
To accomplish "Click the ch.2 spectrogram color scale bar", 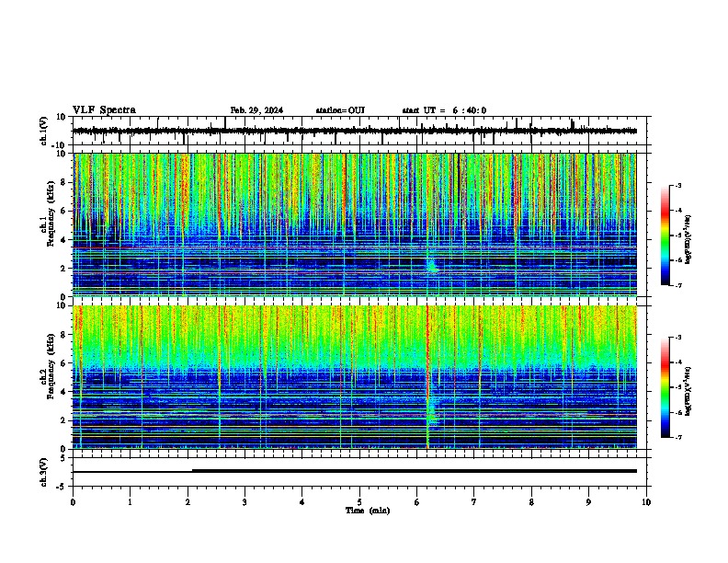I will pyautogui.click(x=665, y=387).
